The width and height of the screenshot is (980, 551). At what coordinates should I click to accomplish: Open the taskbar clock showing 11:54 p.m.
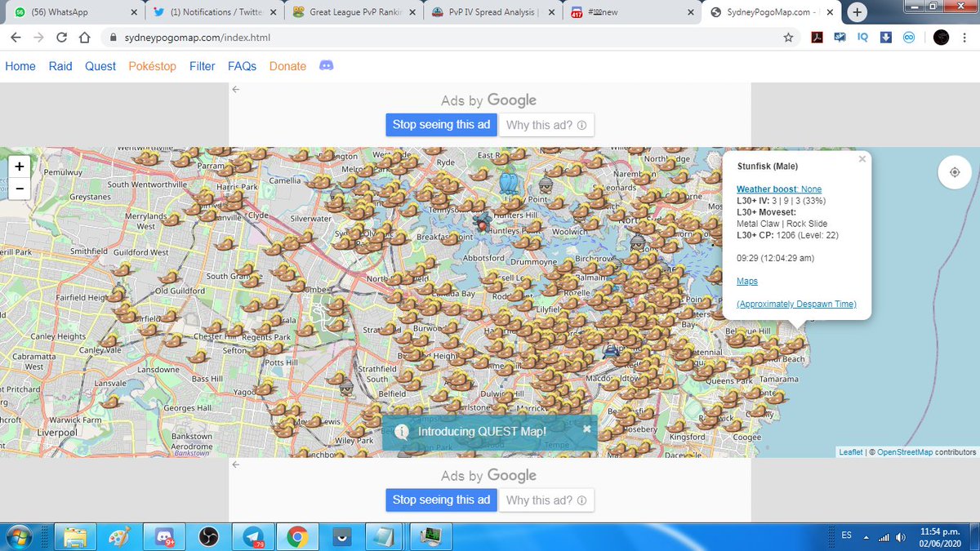click(x=939, y=536)
